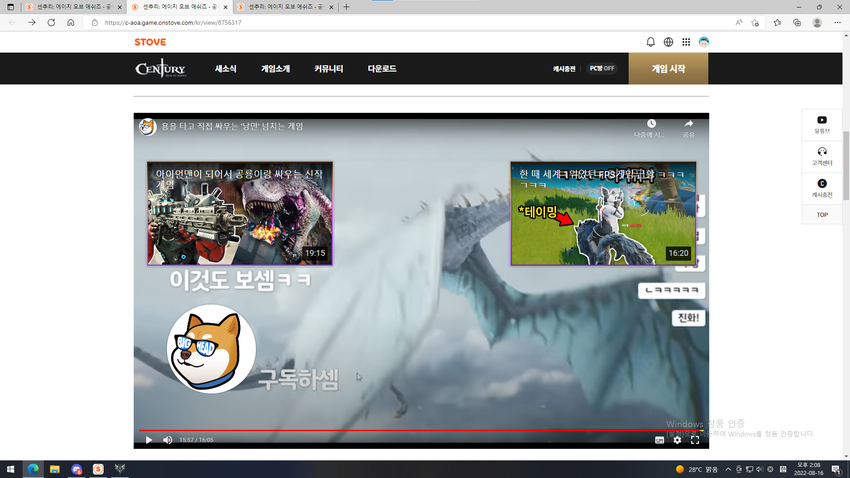Screen dimensions: 850x478
Task: Refresh the page
Action: pyautogui.click(x=51, y=23)
